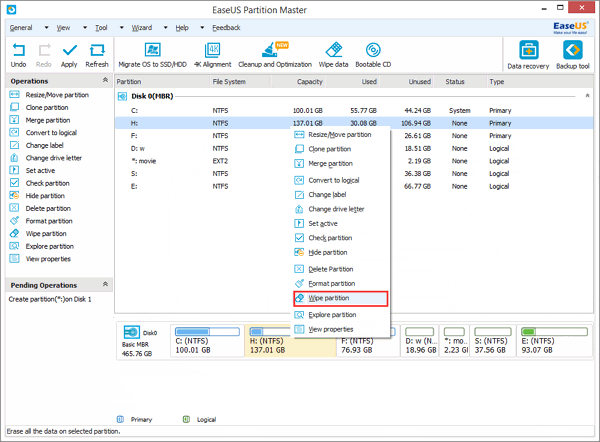The image size is (600, 442).
Task: Select Set active in context menu
Action: coord(341,223)
